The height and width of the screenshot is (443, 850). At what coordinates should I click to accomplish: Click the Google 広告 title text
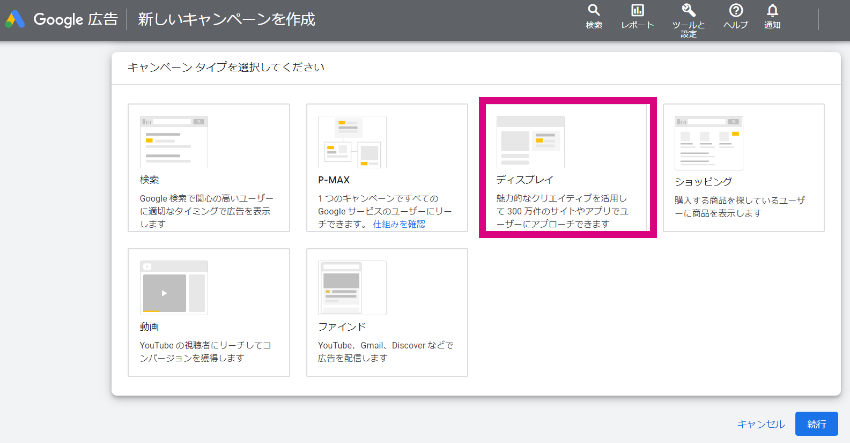[x=75, y=20]
